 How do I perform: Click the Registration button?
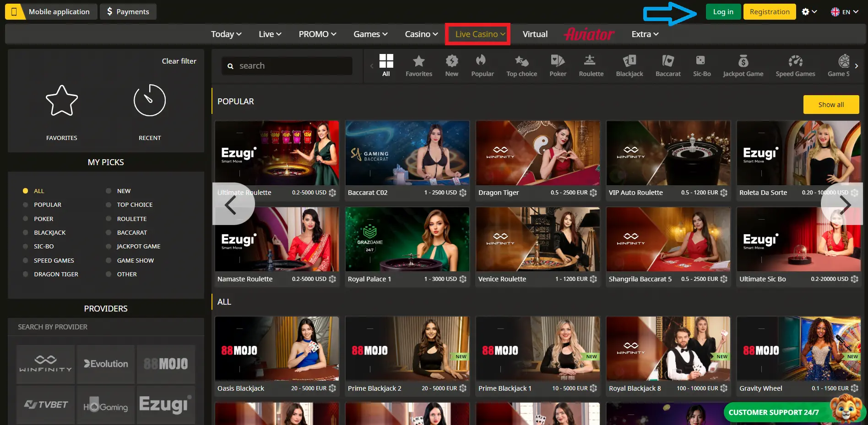tap(769, 12)
